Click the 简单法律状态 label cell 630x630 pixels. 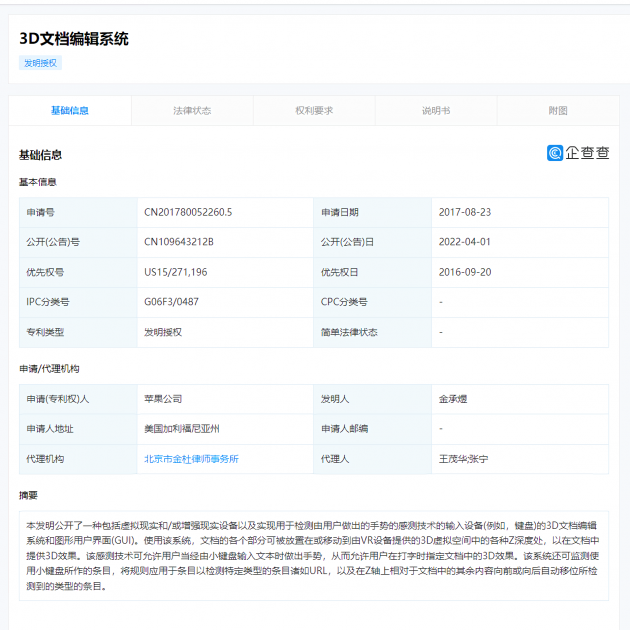pyautogui.click(x=372, y=332)
